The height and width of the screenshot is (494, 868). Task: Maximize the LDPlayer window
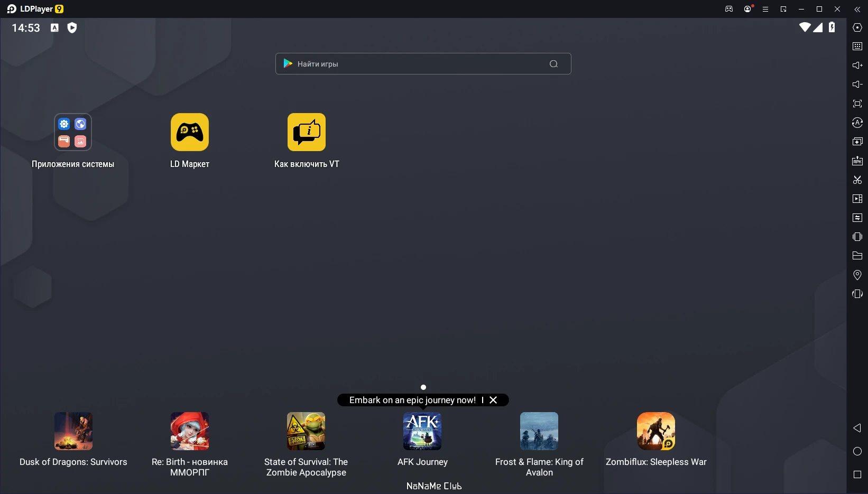point(819,9)
